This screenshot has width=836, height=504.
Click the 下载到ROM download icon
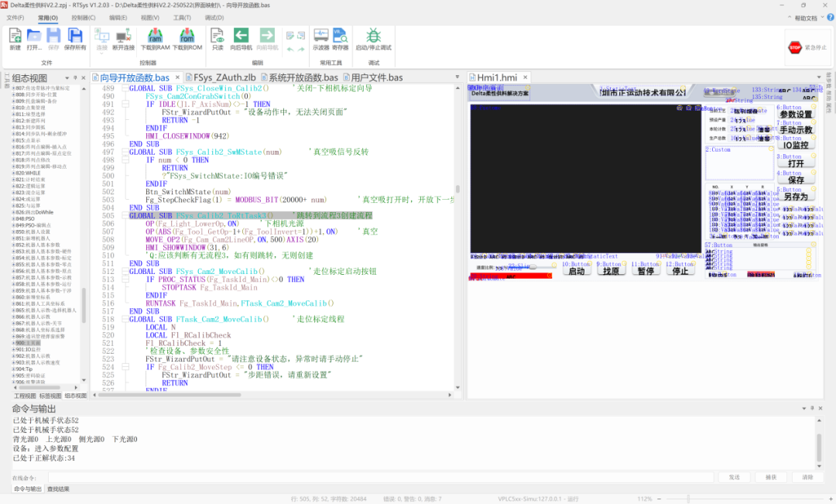pos(187,39)
